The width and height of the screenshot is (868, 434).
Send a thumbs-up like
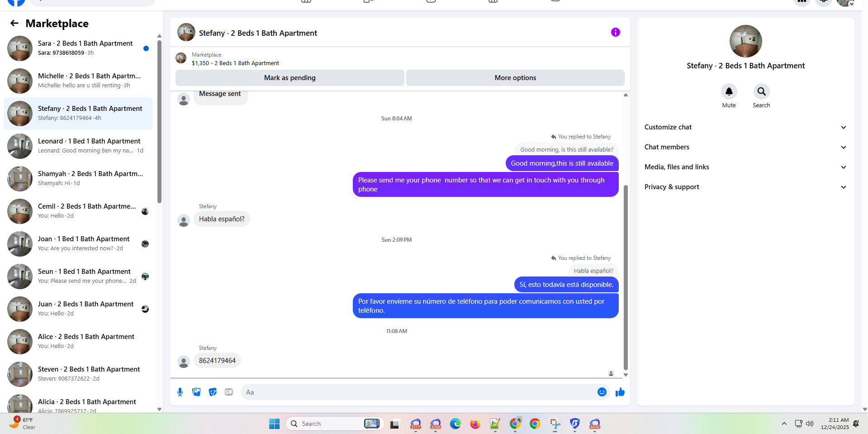620,392
